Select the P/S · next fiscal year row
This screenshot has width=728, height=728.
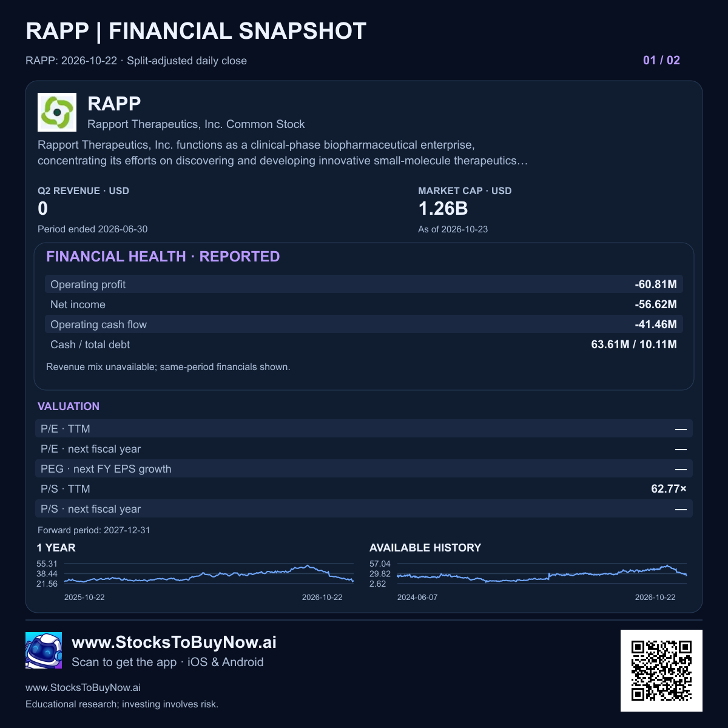tap(364, 509)
